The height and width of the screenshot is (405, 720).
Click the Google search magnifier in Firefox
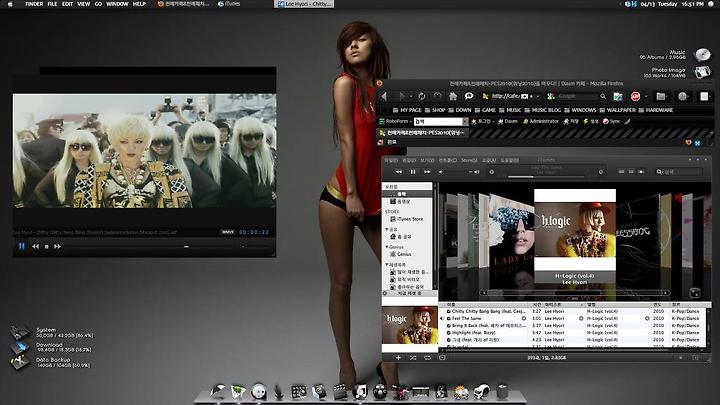603,96
